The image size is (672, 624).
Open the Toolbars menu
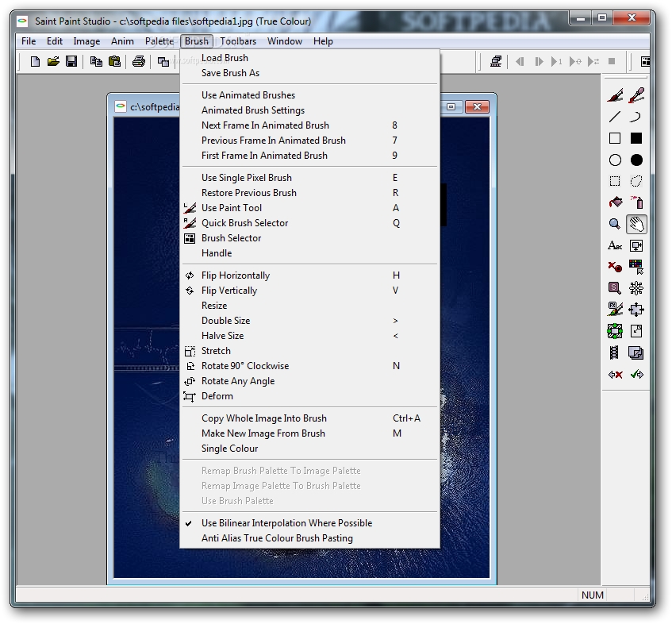(x=238, y=41)
